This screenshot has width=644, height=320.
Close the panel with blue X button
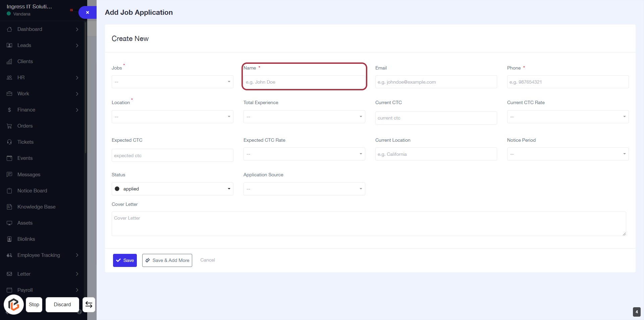88,12
